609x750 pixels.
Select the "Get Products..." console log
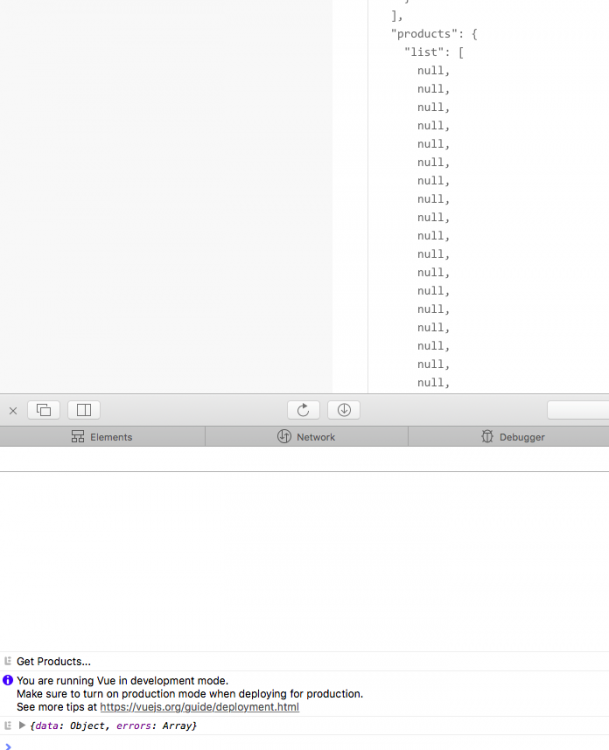[x=54, y=662]
